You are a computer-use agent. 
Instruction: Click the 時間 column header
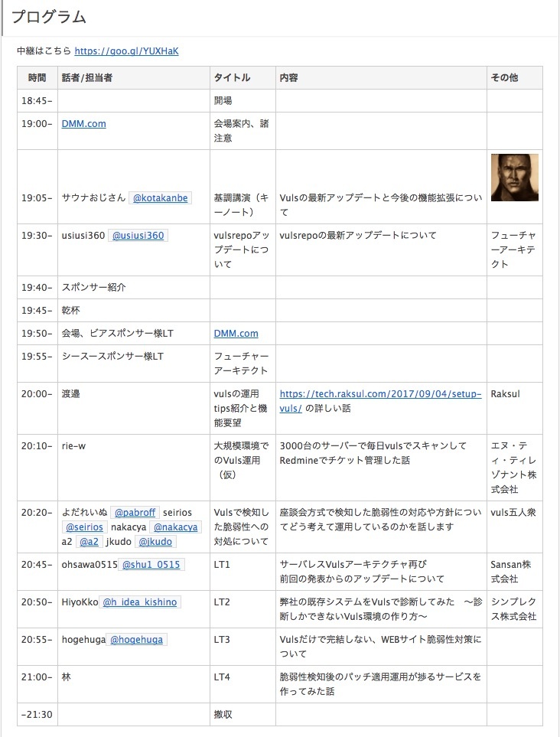tap(37, 78)
